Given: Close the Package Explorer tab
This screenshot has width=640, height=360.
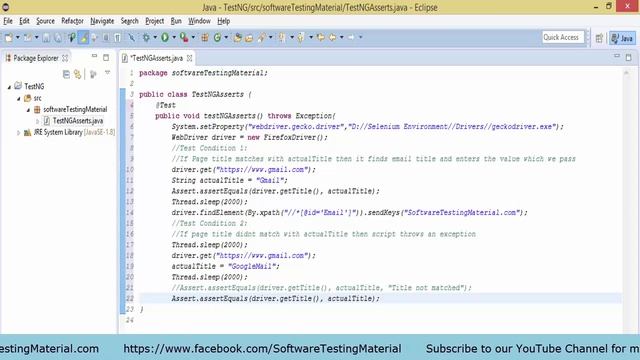Looking at the screenshot, I should click(x=65, y=58).
